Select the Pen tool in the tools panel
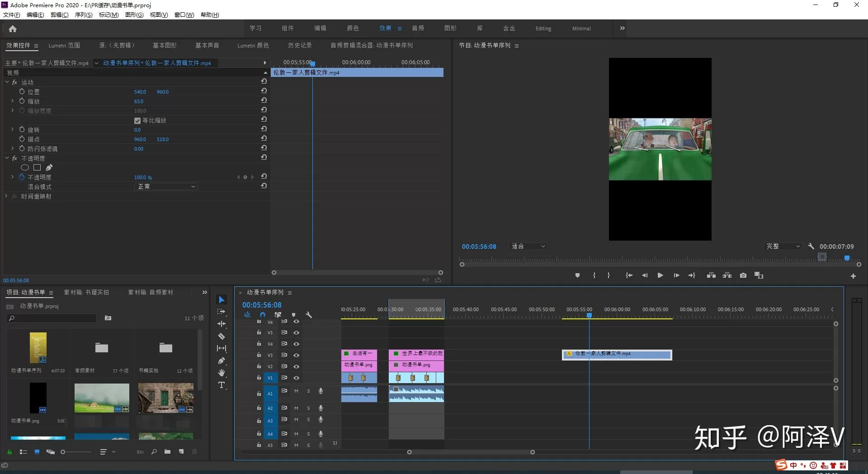The height and width of the screenshot is (474, 868). 222,360
